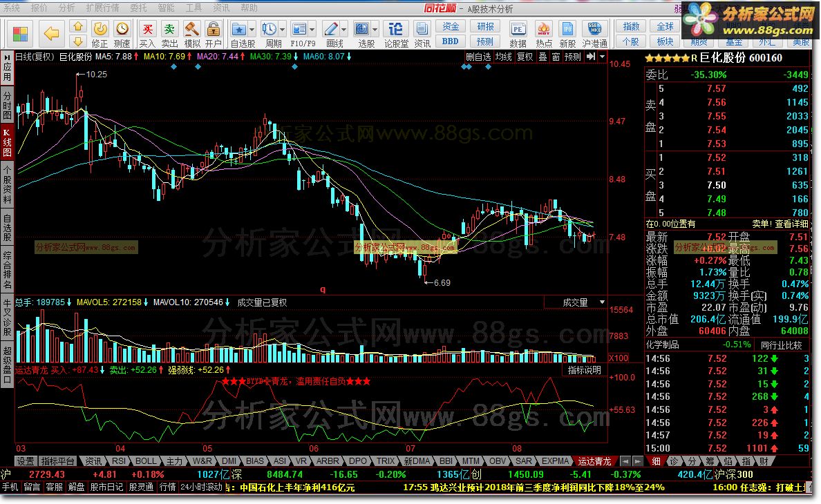Toggle 复权 price adjustment

click(525, 57)
